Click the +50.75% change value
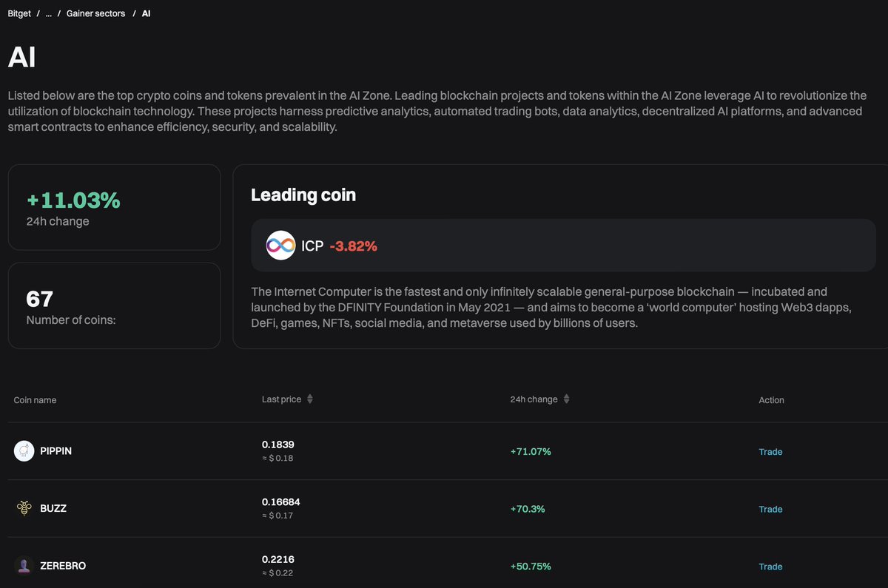The width and height of the screenshot is (888, 588). tap(531, 567)
